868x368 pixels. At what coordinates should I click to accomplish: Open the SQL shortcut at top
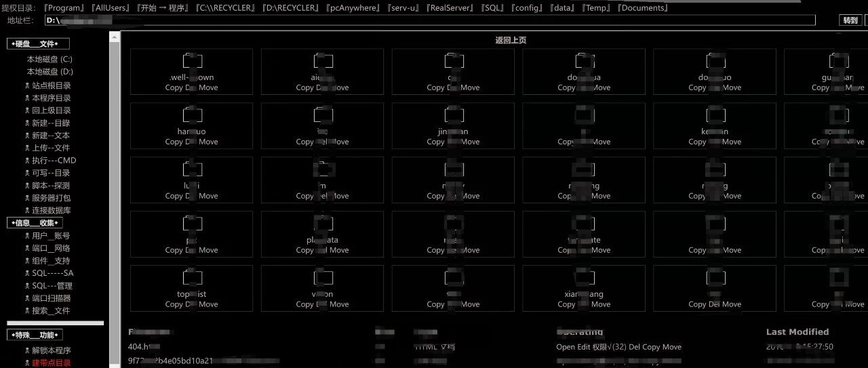492,8
